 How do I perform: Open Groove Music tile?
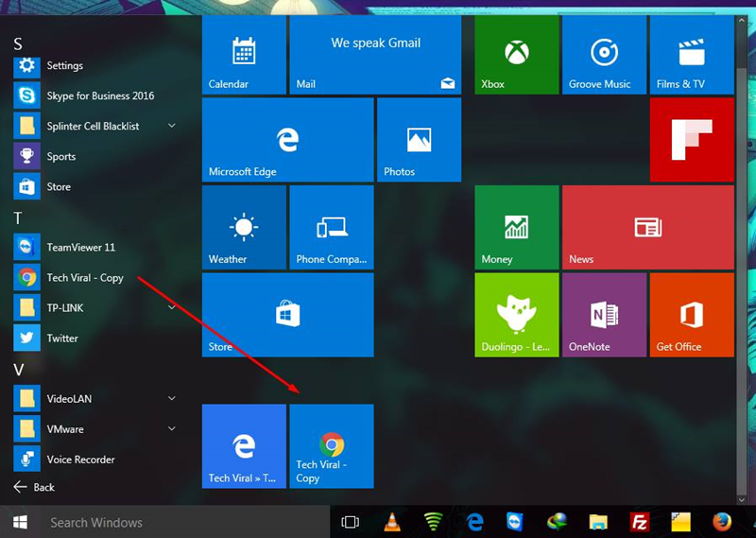[x=604, y=55]
